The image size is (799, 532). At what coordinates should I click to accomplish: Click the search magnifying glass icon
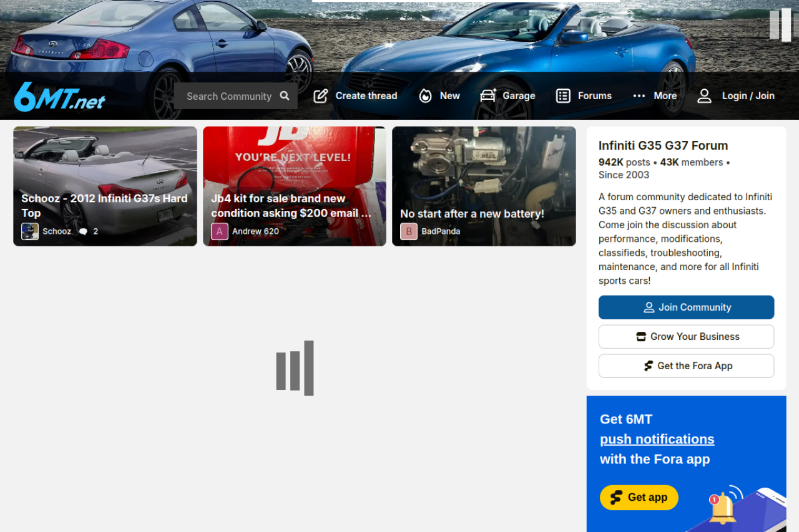pos(285,96)
